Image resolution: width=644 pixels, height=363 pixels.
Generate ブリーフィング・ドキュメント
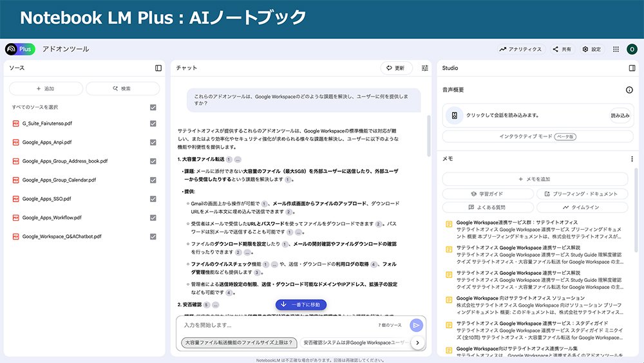pos(582,194)
